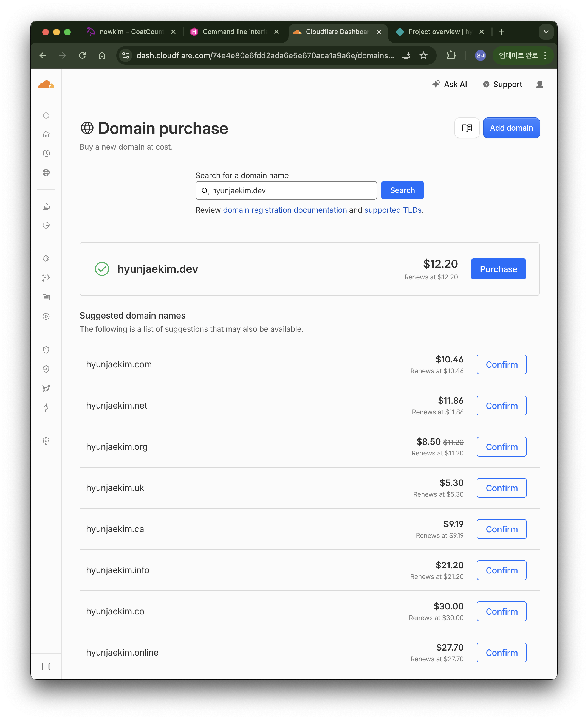Open sidebar storage database icon

coord(46,297)
